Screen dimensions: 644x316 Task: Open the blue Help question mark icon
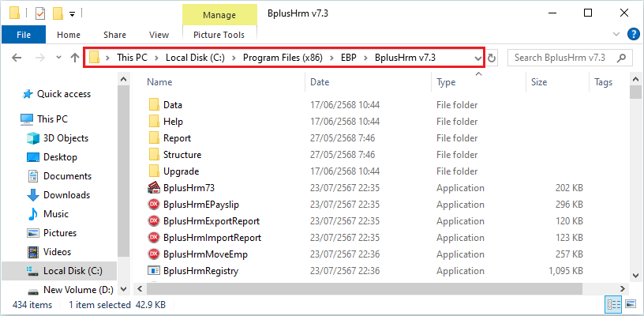pyautogui.click(x=632, y=34)
